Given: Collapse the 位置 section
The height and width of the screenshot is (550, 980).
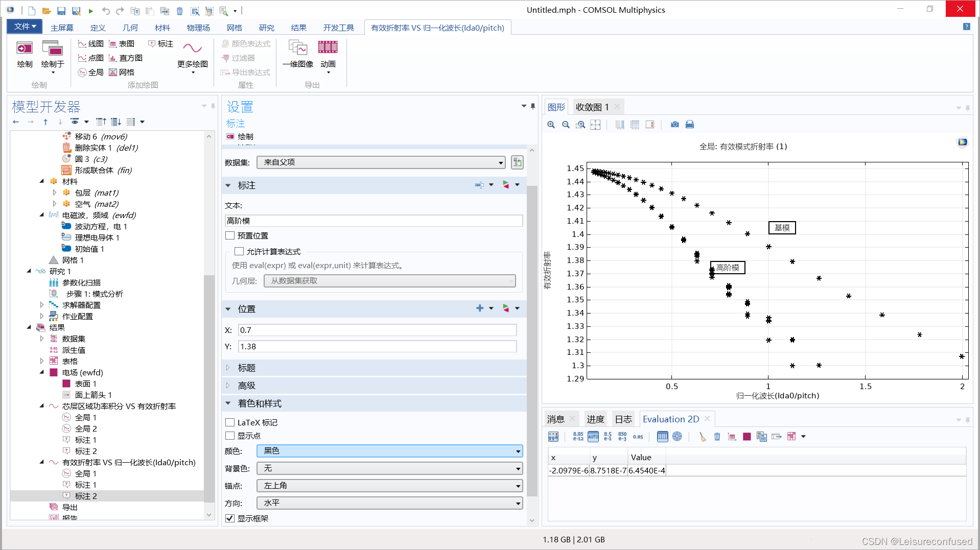Looking at the screenshot, I should [228, 309].
